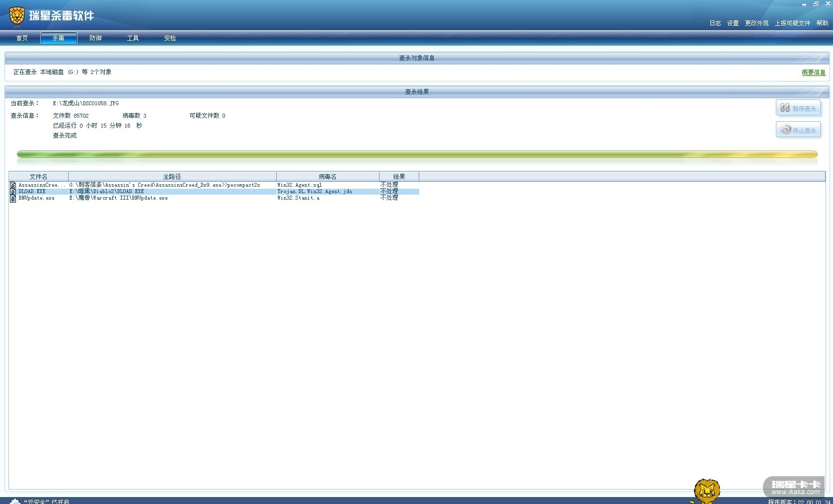Click the "云安全" 已开启 status text

click(x=47, y=501)
